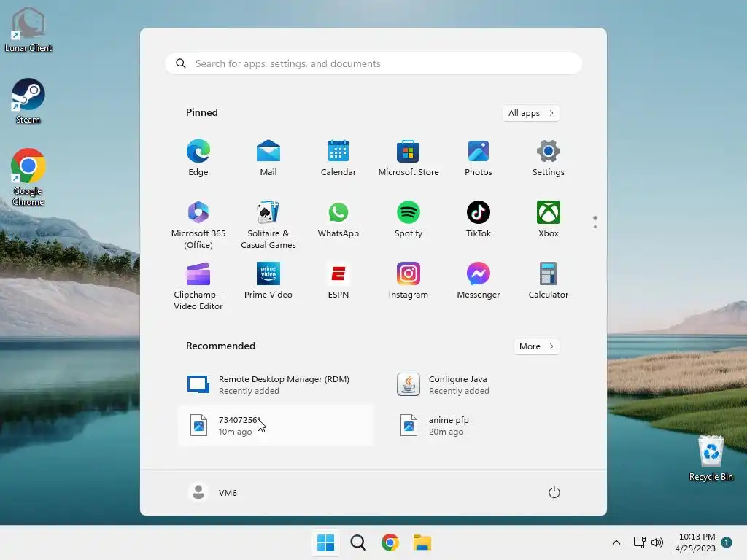Open Configure Java recommendation
The height and width of the screenshot is (560, 747).
[487, 385]
